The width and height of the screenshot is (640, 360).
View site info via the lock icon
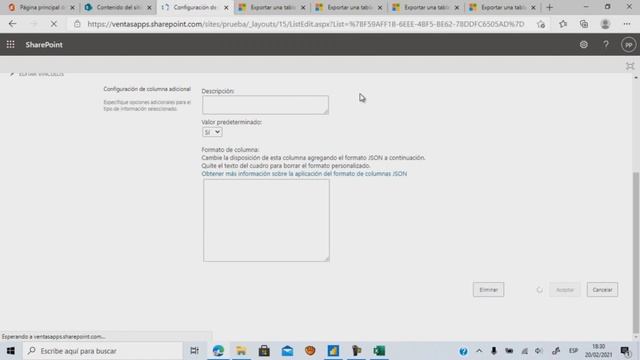point(77,24)
